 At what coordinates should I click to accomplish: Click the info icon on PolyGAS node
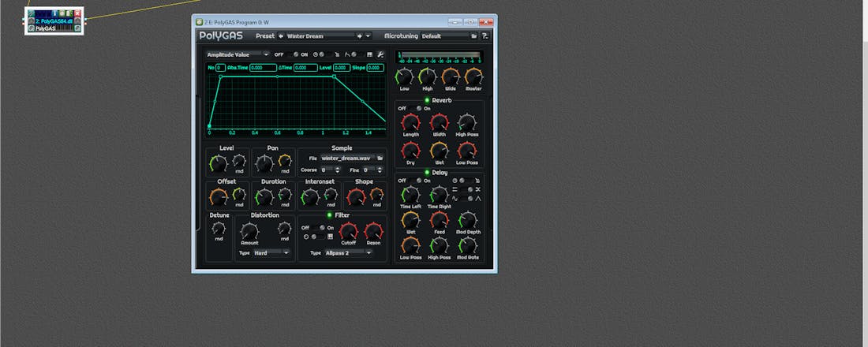[x=54, y=13]
